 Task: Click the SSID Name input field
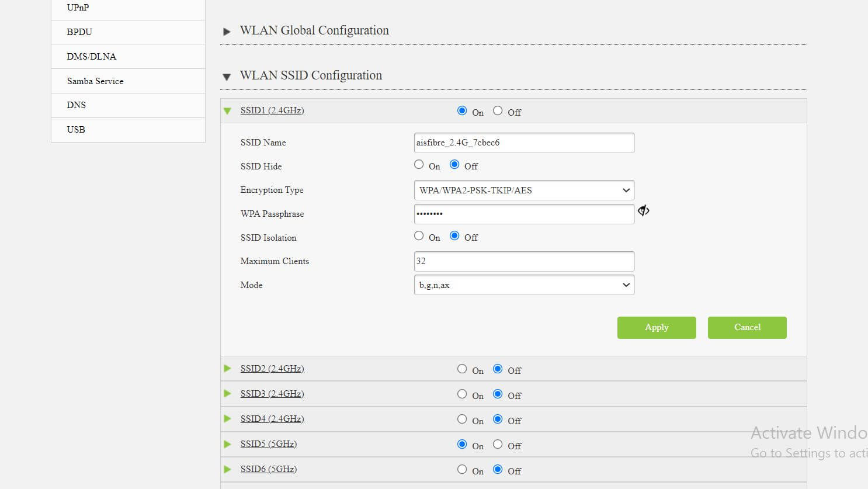point(523,143)
